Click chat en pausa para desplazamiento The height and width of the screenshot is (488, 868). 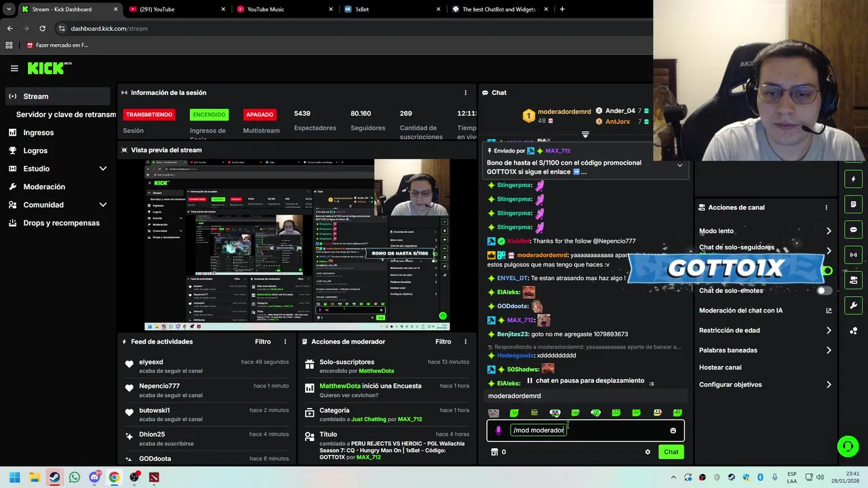coord(585,381)
